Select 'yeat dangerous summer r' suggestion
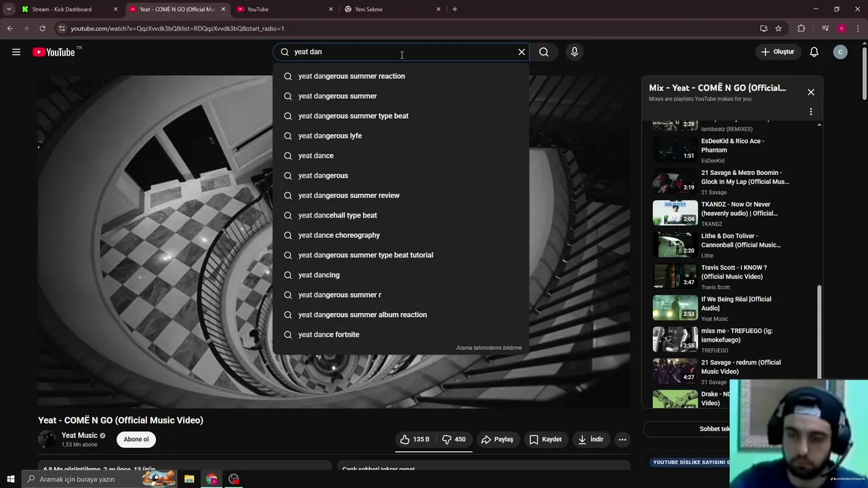The width and height of the screenshot is (868, 488). click(x=401, y=295)
